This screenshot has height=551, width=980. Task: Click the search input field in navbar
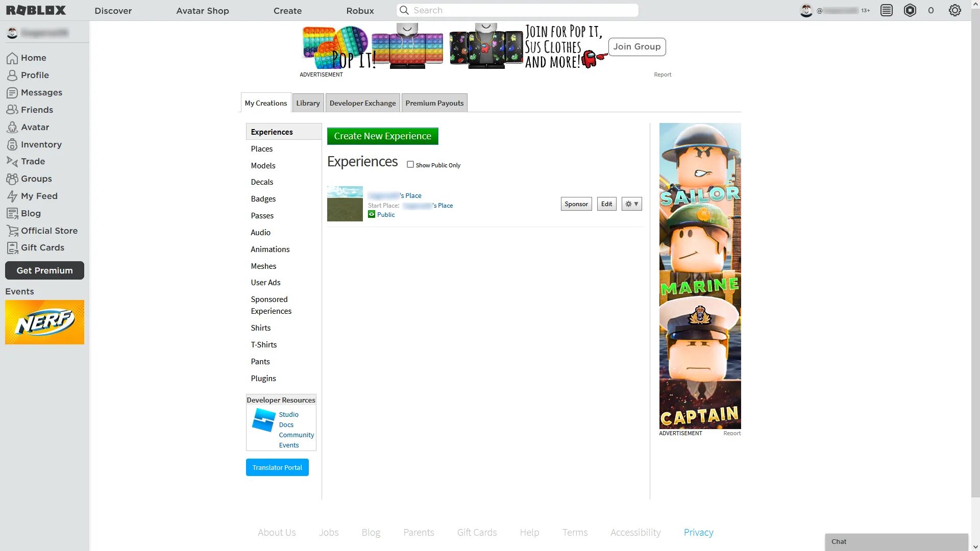(518, 10)
